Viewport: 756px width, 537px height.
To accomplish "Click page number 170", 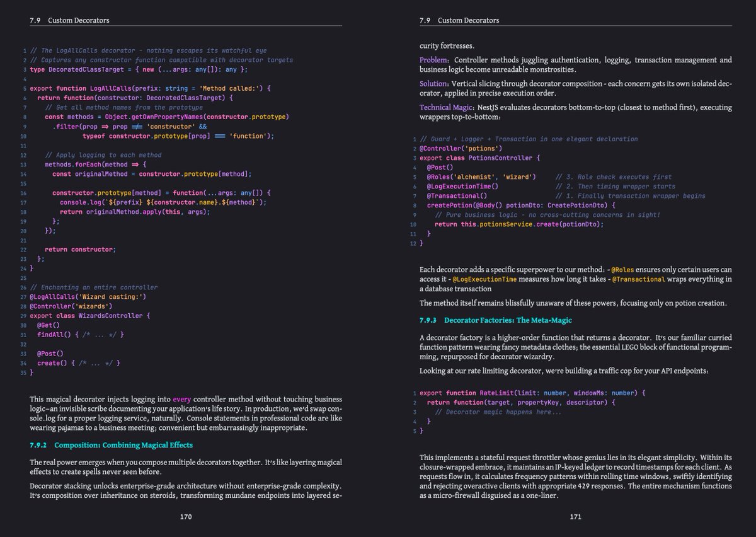I will pyautogui.click(x=186, y=517).
